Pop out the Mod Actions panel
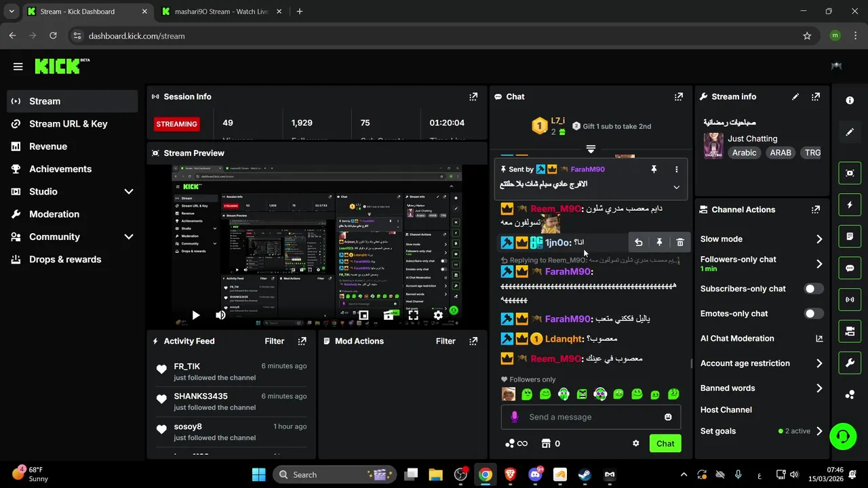The width and height of the screenshot is (868, 488). click(473, 341)
